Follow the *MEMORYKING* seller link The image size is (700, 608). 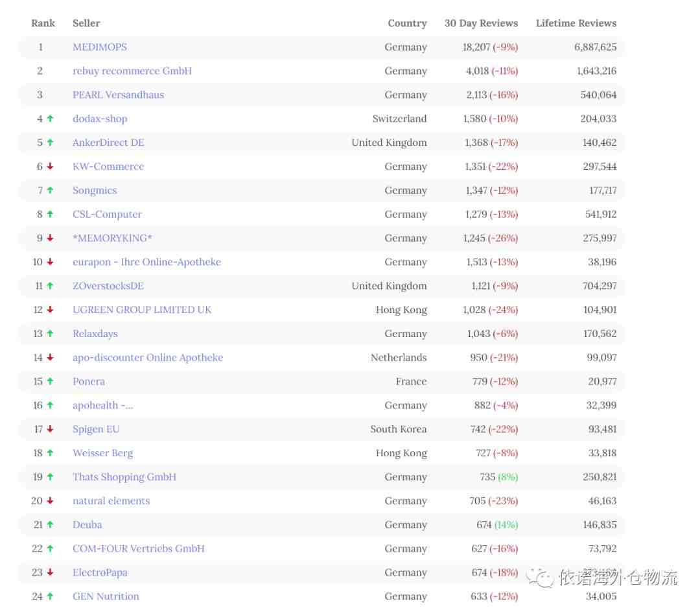113,238
